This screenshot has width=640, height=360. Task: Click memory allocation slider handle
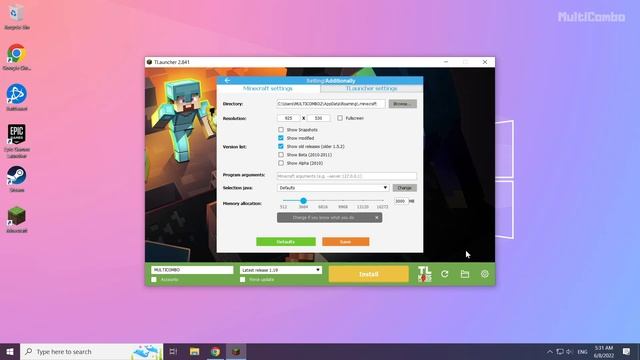(303, 200)
